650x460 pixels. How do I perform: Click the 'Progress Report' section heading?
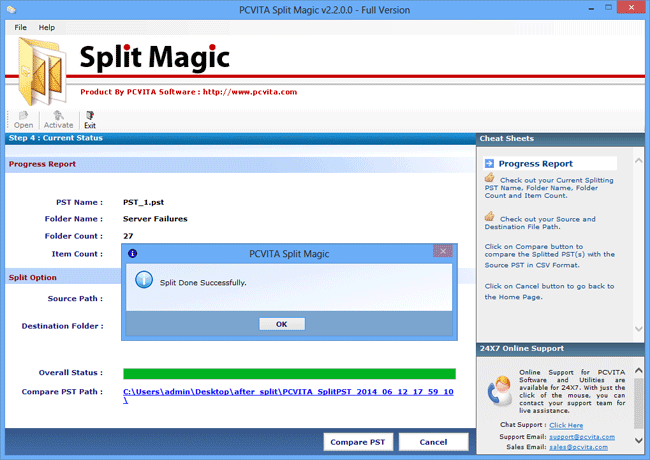tap(42, 164)
